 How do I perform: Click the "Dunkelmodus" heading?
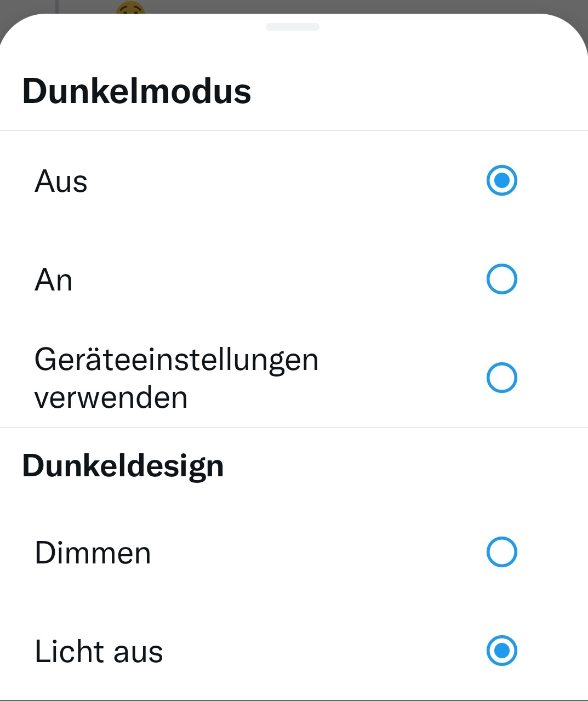(x=136, y=91)
